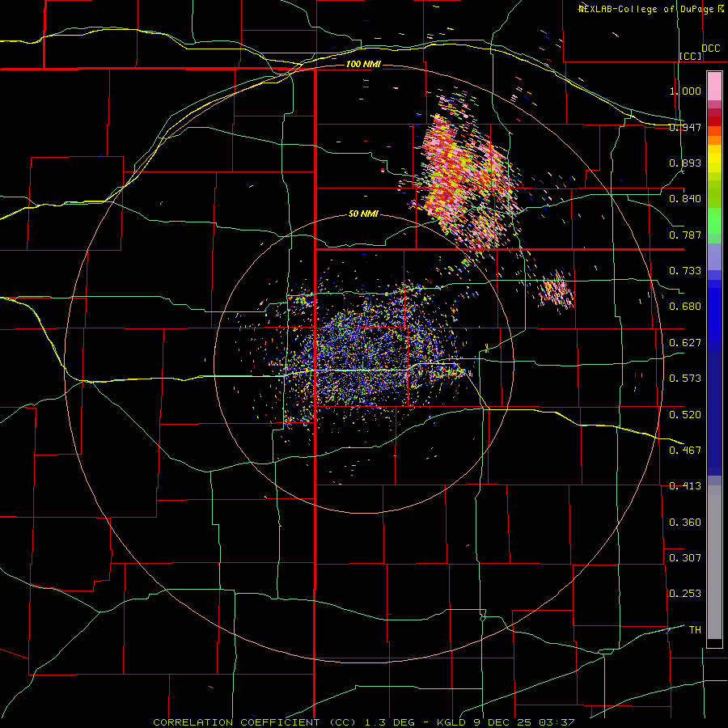Click the Correlation Coefficient product caption
Screen dimensions: 728x728
[x=364, y=722]
